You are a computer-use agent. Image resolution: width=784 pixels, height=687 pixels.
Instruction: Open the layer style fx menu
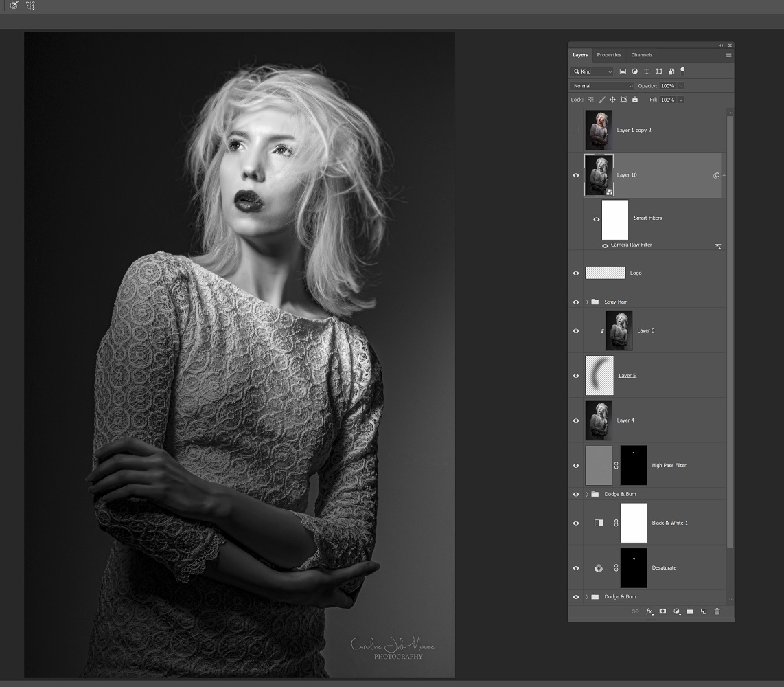649,611
